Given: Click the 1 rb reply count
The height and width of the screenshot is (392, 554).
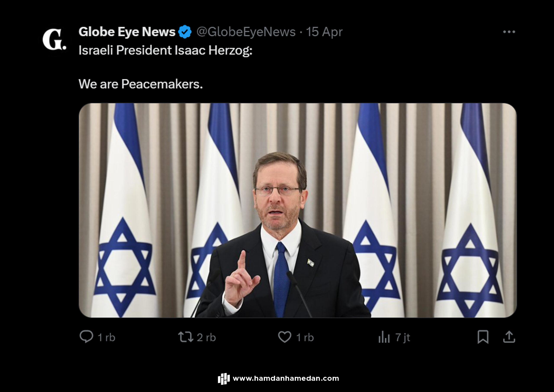Looking at the screenshot, I should (106, 337).
